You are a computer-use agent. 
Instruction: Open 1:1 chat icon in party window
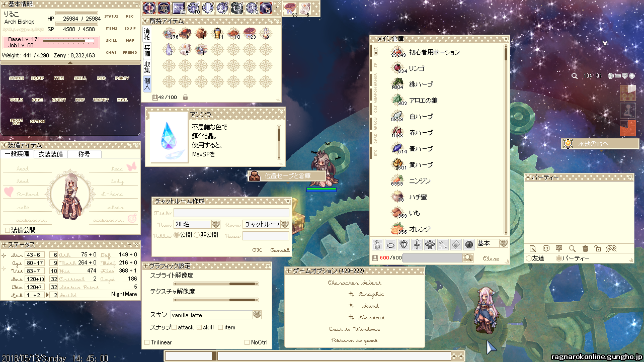(x=546, y=248)
